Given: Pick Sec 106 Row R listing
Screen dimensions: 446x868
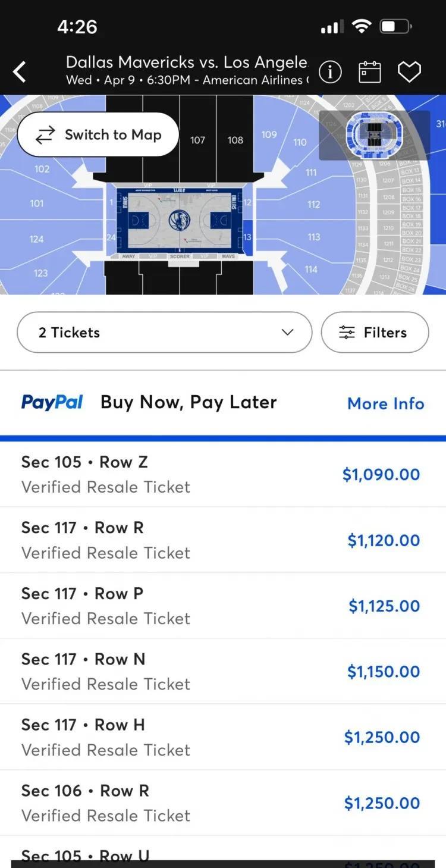Looking at the screenshot, I should point(223,803).
